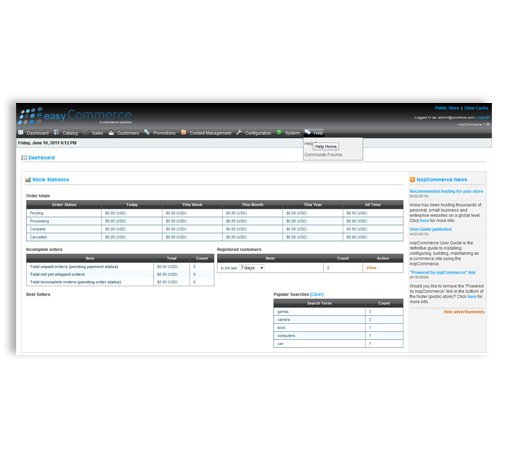Clear the Popular Searches list
Screen dimensions: 517x459
(x=317, y=294)
